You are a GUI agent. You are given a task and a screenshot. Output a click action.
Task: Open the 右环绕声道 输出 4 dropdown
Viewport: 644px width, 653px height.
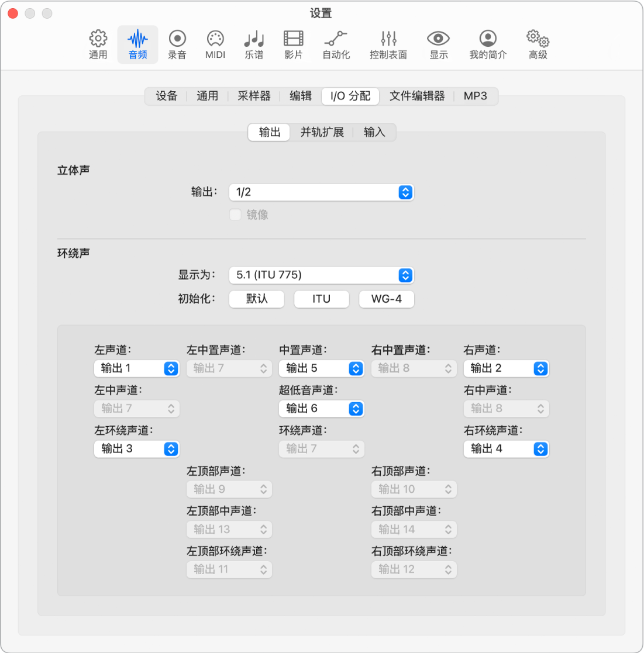(x=506, y=449)
